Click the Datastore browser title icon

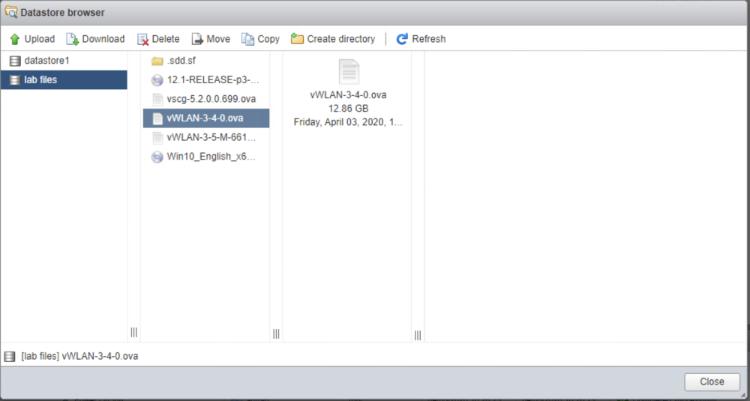[11, 12]
